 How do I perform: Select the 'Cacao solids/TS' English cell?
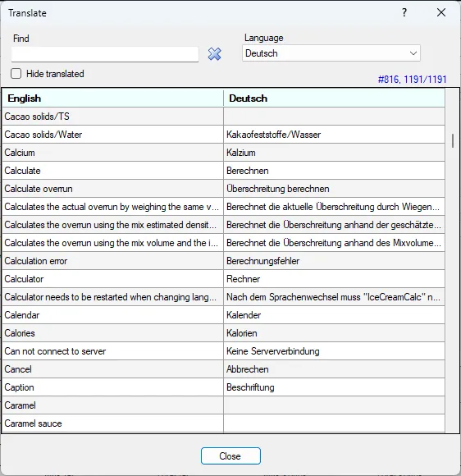coord(112,117)
